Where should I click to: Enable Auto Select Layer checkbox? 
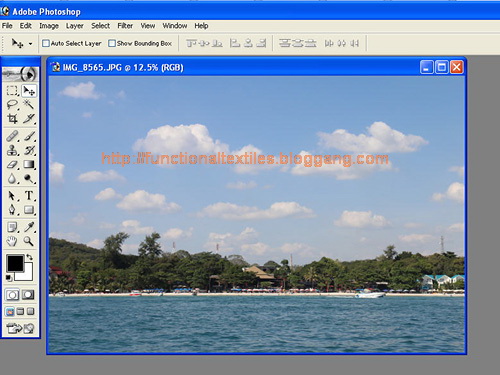[46, 43]
